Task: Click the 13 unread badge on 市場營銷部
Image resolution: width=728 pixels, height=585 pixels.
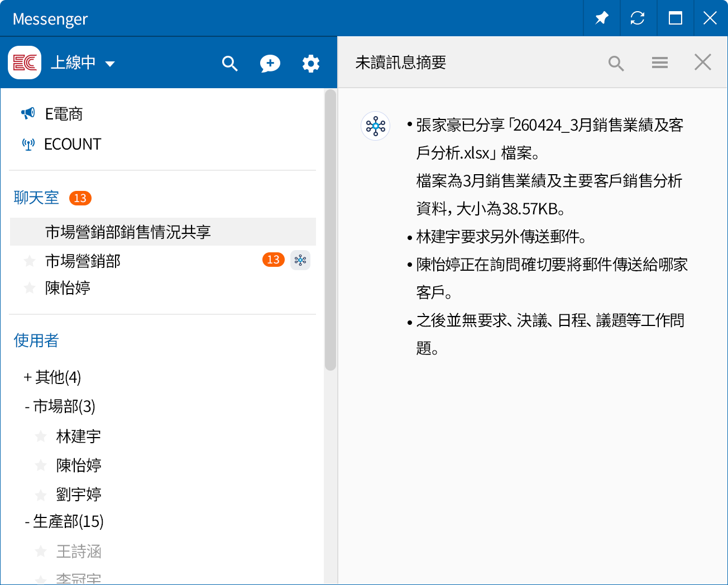Action: coord(274,260)
